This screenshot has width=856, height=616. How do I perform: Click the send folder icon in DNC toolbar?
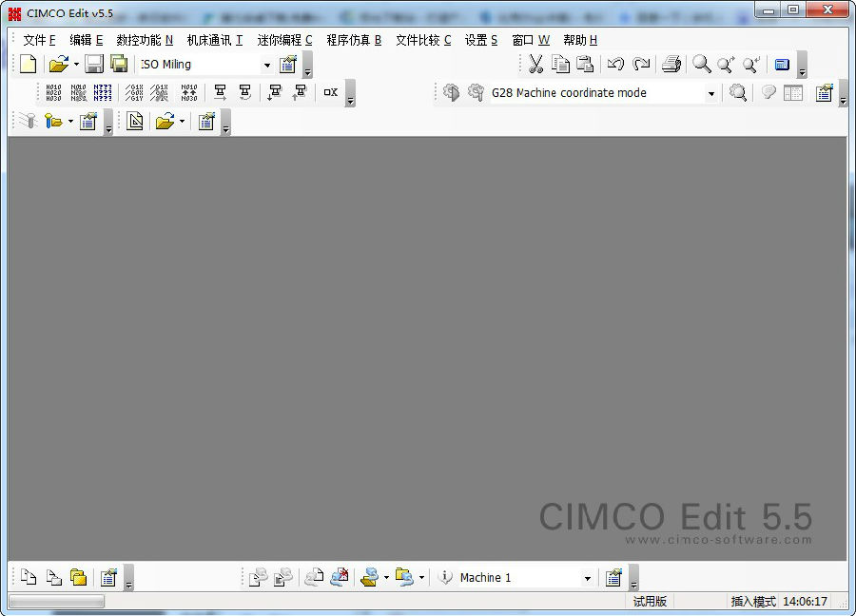tap(370, 577)
